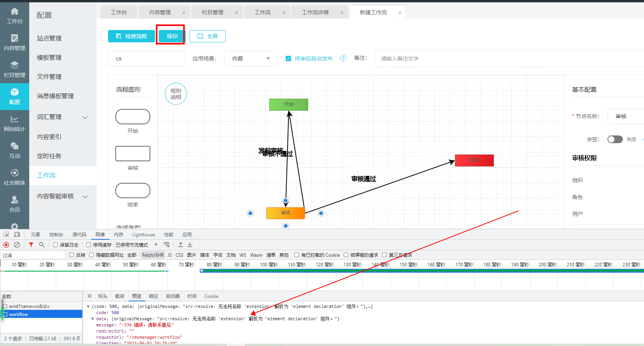The image size is (644, 346).
Task: Stop recording the network log
Action: pyautogui.click(x=6, y=245)
